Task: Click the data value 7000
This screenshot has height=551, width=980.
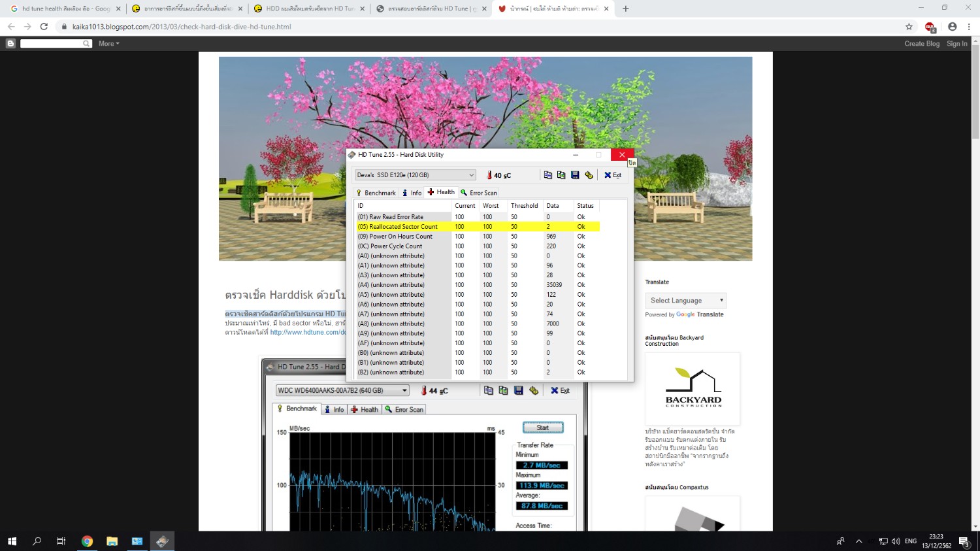Action: pos(553,324)
